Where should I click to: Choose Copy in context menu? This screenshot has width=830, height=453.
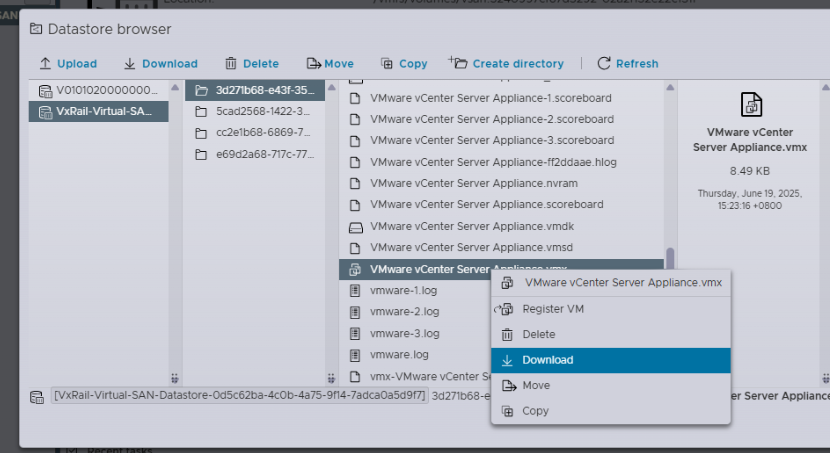click(x=611, y=411)
